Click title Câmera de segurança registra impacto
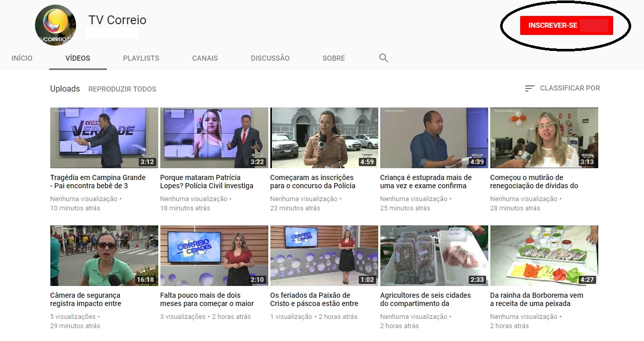The image size is (644, 341). tap(86, 299)
